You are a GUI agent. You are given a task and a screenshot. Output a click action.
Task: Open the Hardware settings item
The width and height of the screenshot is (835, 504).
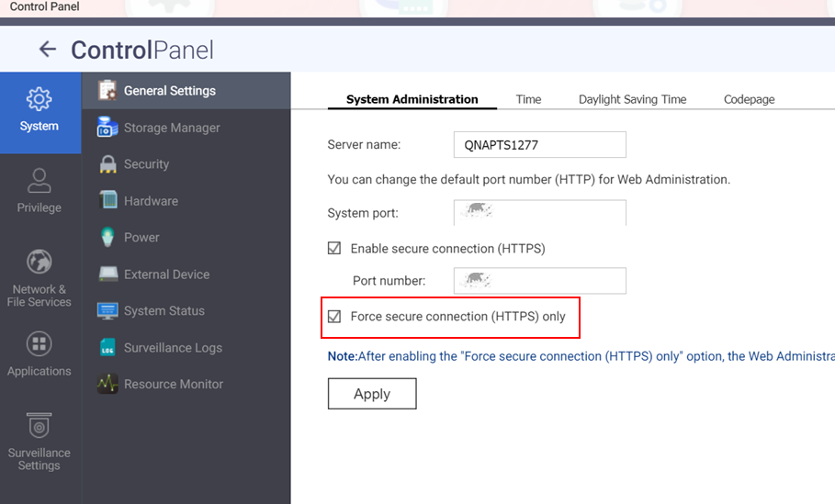coord(151,201)
